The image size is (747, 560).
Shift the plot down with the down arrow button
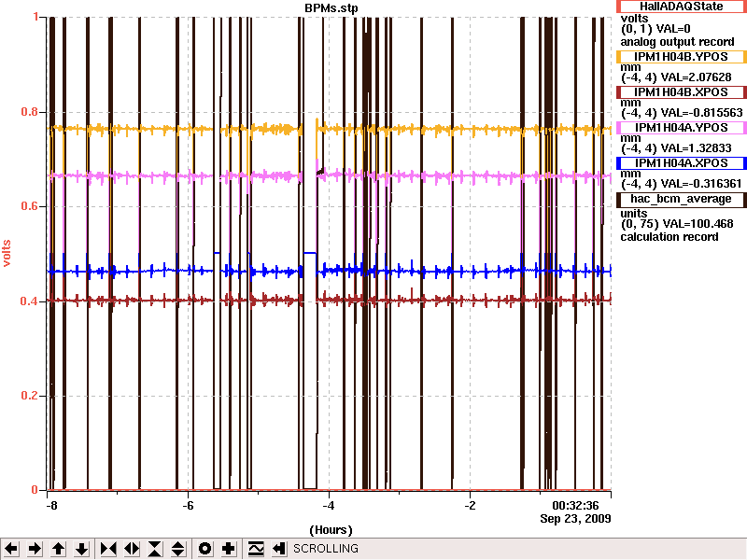[81, 549]
